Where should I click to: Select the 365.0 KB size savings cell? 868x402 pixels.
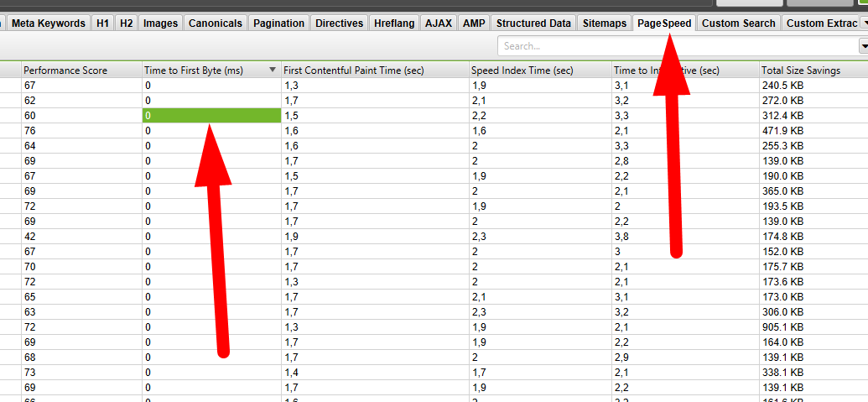pyautogui.click(x=813, y=191)
